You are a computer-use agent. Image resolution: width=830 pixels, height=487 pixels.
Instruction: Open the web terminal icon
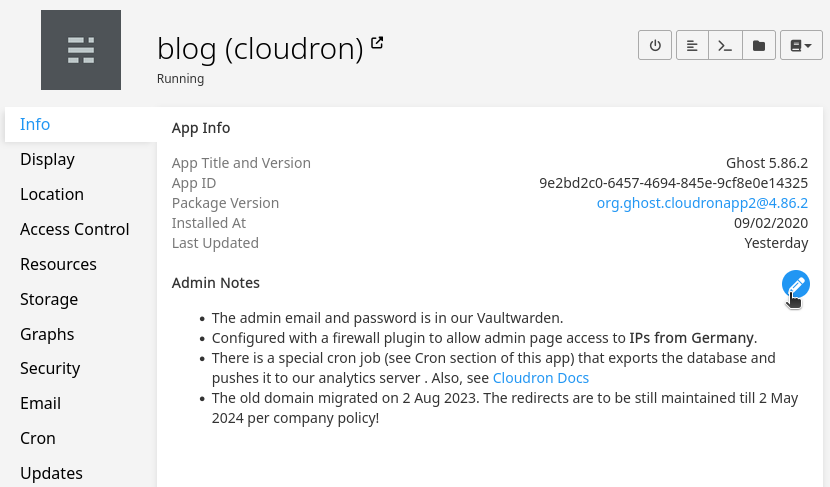[x=726, y=45]
